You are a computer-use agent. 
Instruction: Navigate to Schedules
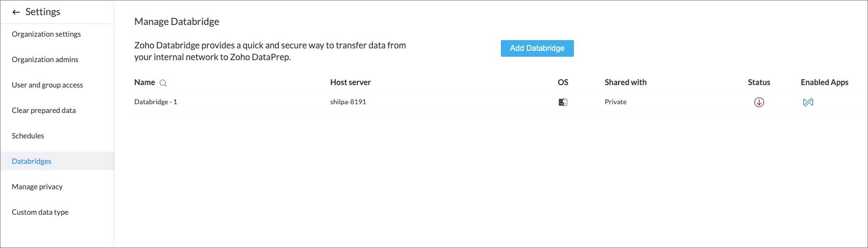[28, 136]
